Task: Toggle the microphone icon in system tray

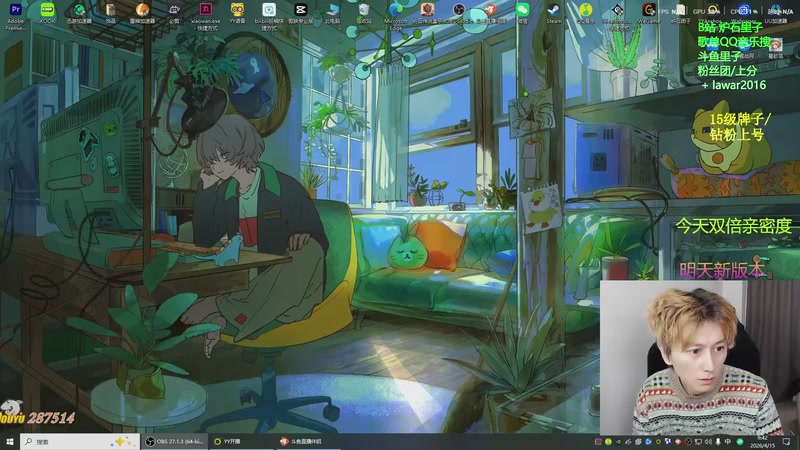Action: tap(718, 441)
